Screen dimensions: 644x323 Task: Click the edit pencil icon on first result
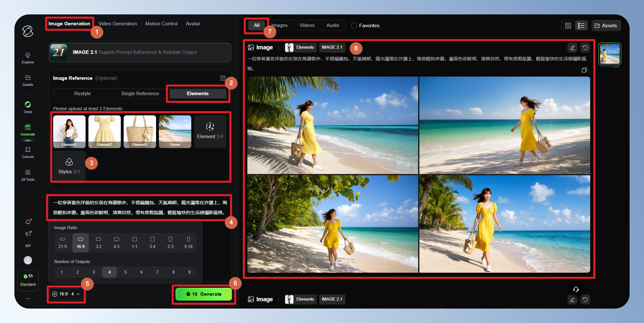pyautogui.click(x=572, y=48)
